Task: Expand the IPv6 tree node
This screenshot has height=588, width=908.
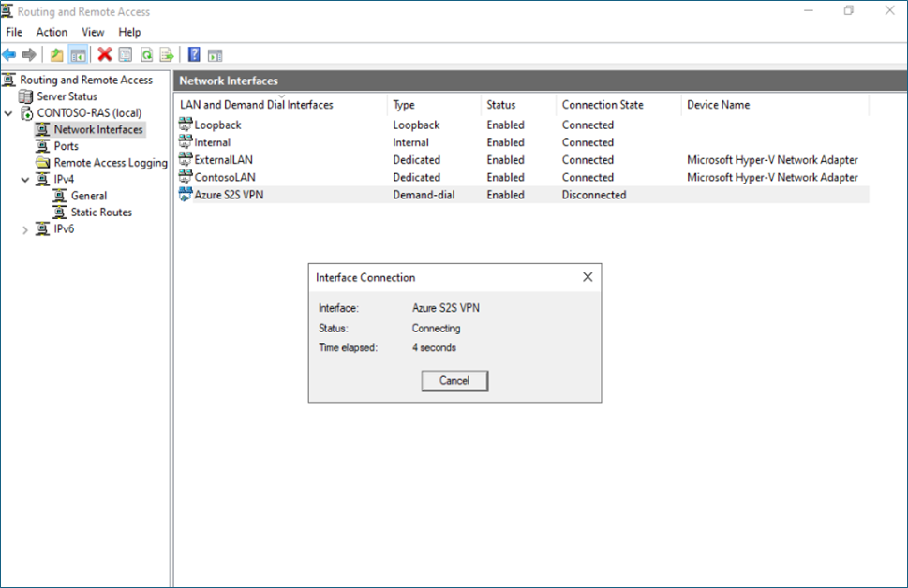Action: pyautogui.click(x=25, y=229)
